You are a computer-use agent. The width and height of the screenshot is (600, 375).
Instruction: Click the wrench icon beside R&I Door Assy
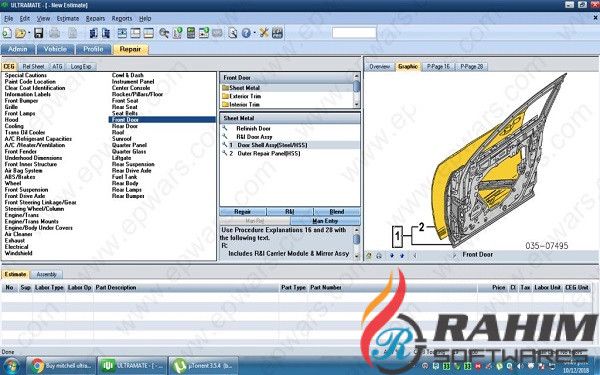coord(225,137)
